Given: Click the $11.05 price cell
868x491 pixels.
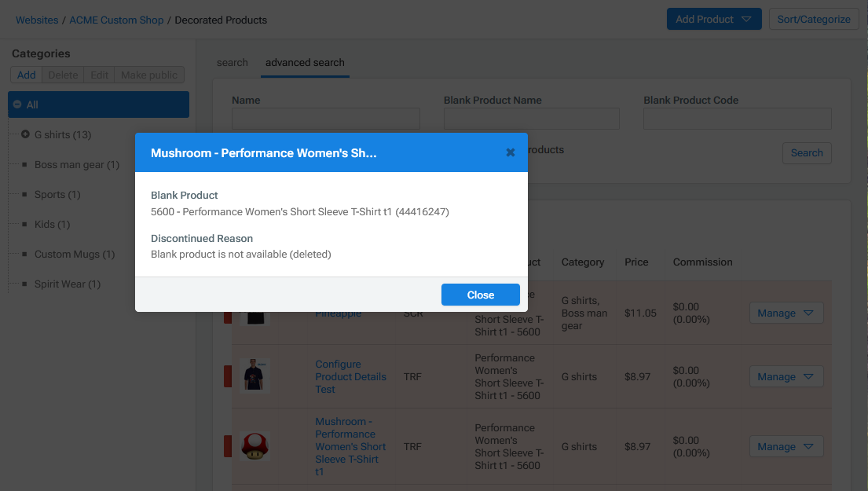Looking at the screenshot, I should pos(640,313).
